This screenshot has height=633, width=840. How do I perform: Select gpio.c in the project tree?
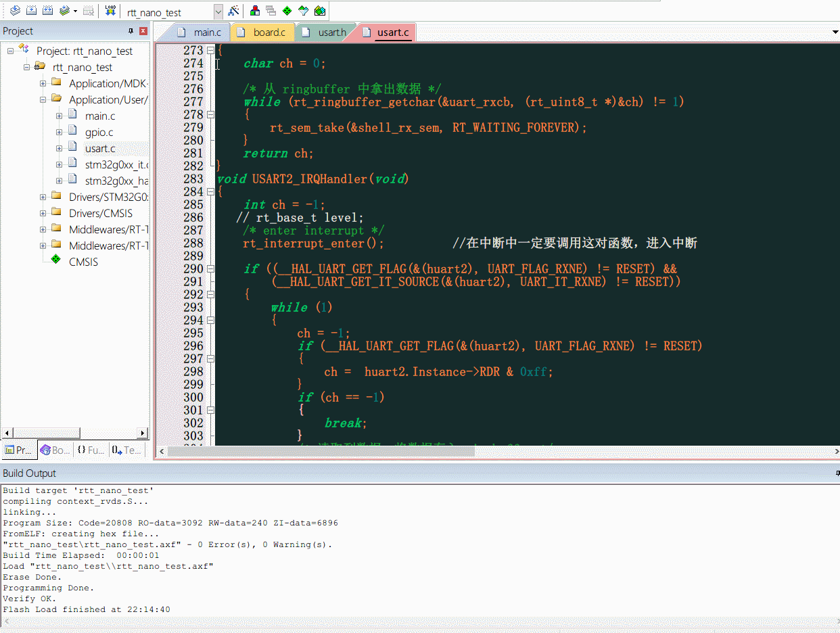[x=99, y=132]
